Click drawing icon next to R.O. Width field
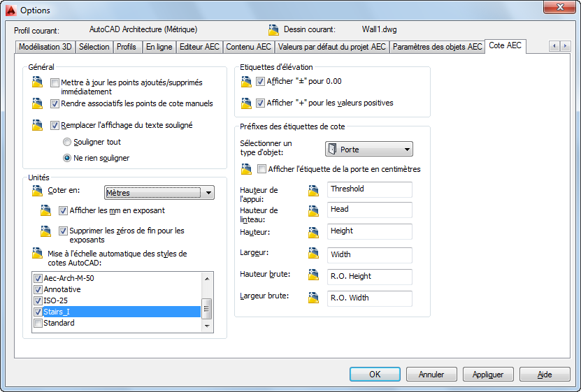This screenshot has width=581, height=392. click(313, 297)
